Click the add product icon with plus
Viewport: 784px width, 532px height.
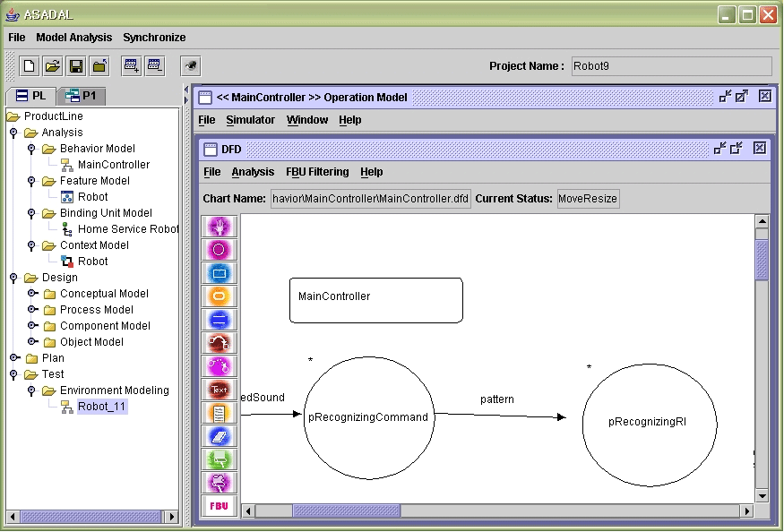[x=132, y=66]
